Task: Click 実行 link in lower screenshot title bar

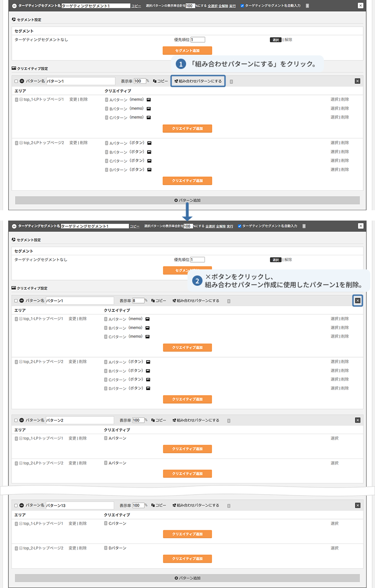Action: 230,226
